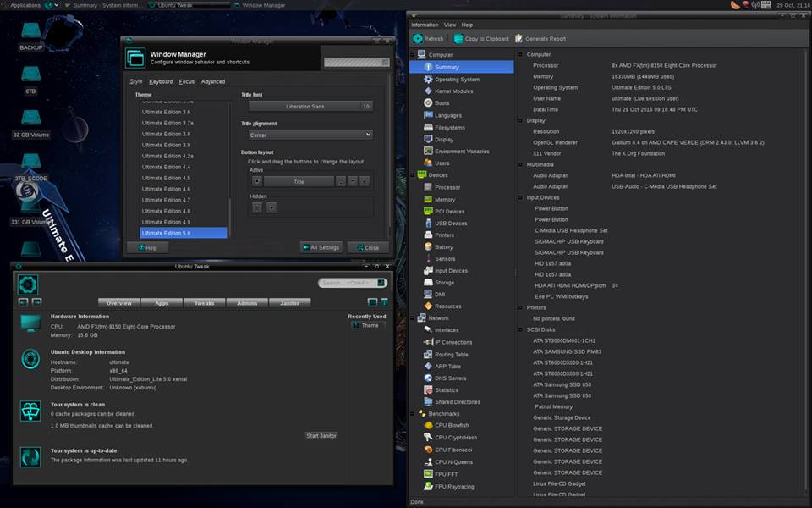
Task: Collapse the SCSI Disks section
Action: click(x=520, y=329)
